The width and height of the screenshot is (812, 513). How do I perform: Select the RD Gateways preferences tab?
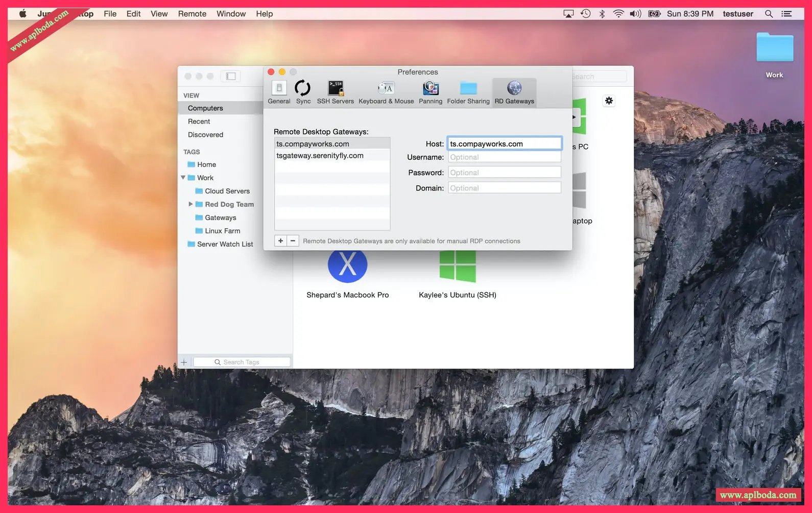(514, 92)
